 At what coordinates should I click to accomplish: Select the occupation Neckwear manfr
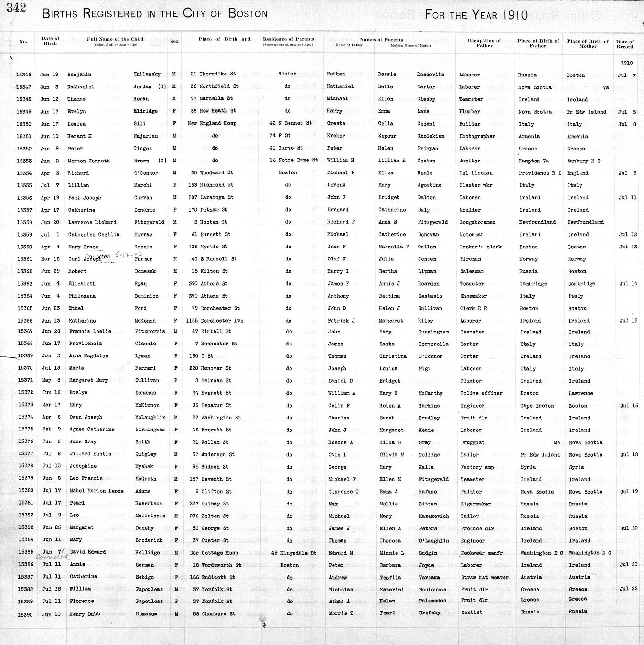point(482,553)
